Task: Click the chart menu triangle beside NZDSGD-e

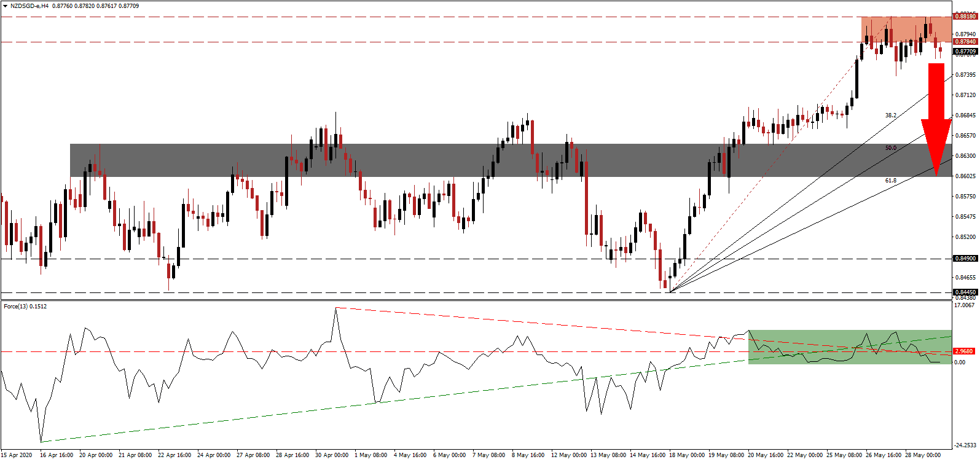Action: [x=5, y=6]
